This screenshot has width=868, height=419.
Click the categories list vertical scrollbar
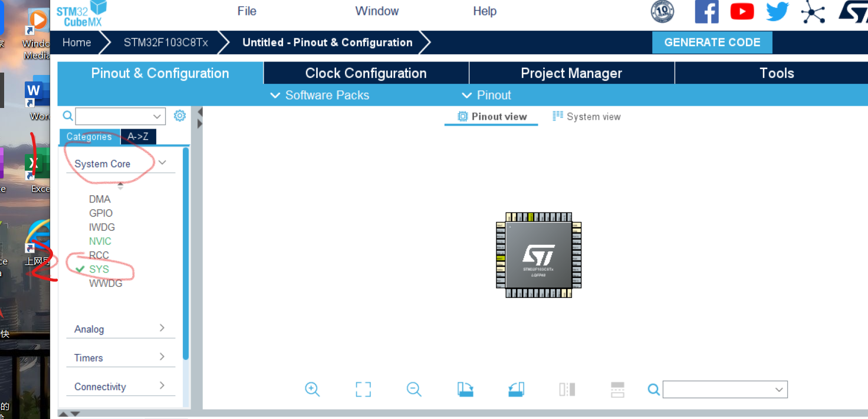[186, 254]
